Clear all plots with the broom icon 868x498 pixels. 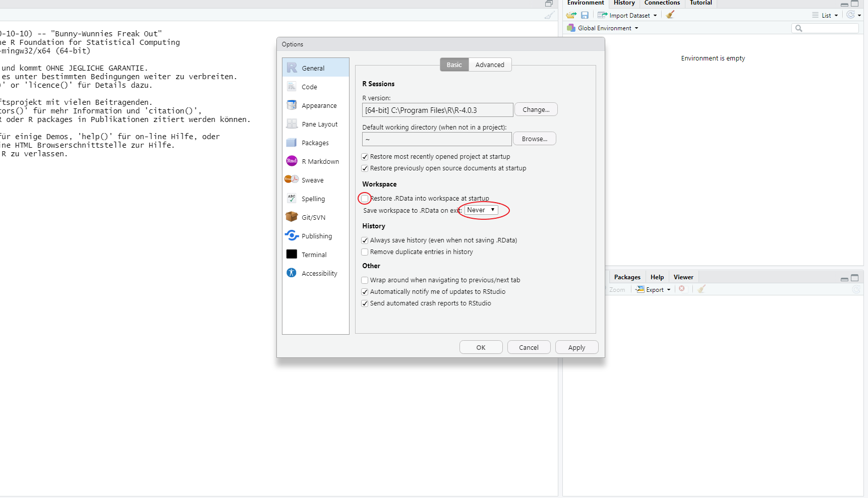[702, 289]
